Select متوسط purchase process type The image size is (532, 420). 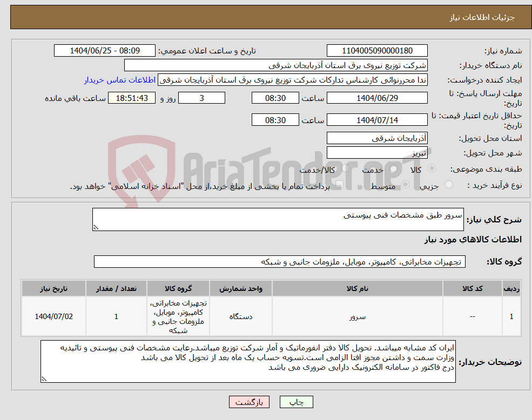point(407,184)
